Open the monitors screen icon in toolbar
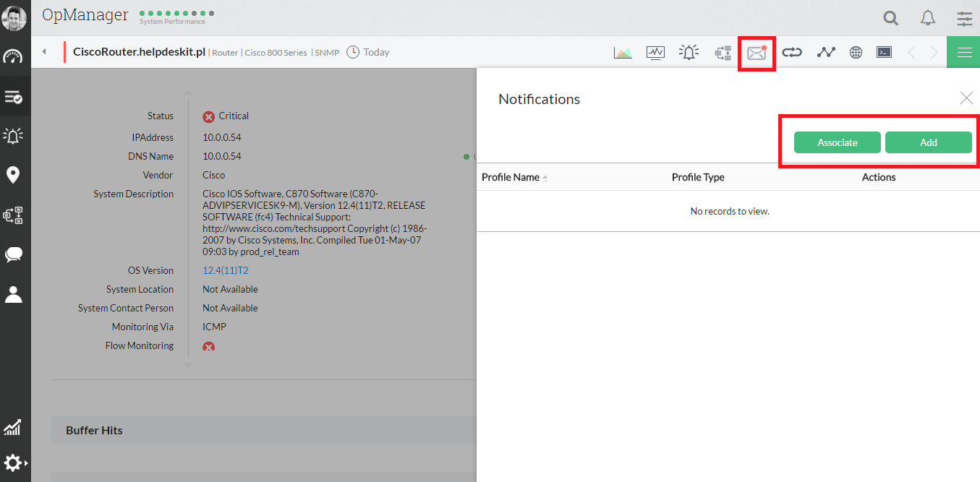 (655, 52)
